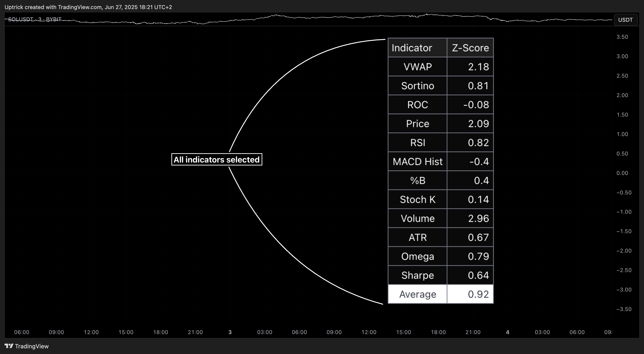Click the Price z-score value 2.09
This screenshot has height=354, width=644.
pyautogui.click(x=470, y=124)
